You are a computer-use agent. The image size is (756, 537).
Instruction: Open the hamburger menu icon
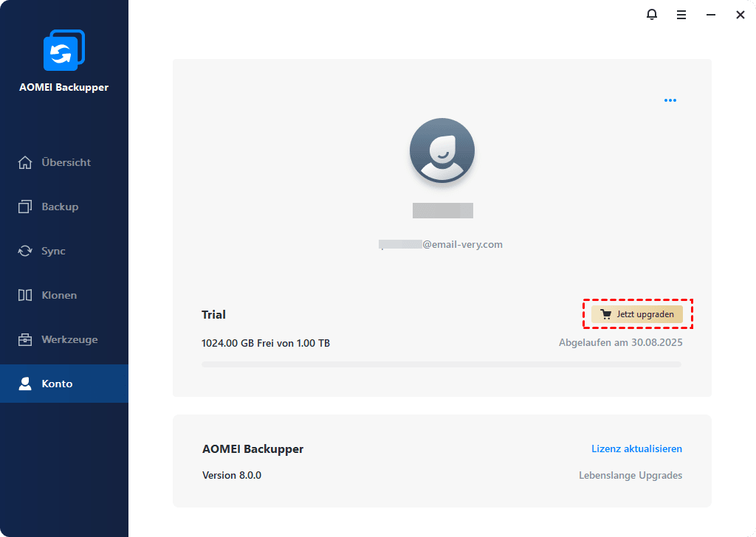(x=681, y=15)
